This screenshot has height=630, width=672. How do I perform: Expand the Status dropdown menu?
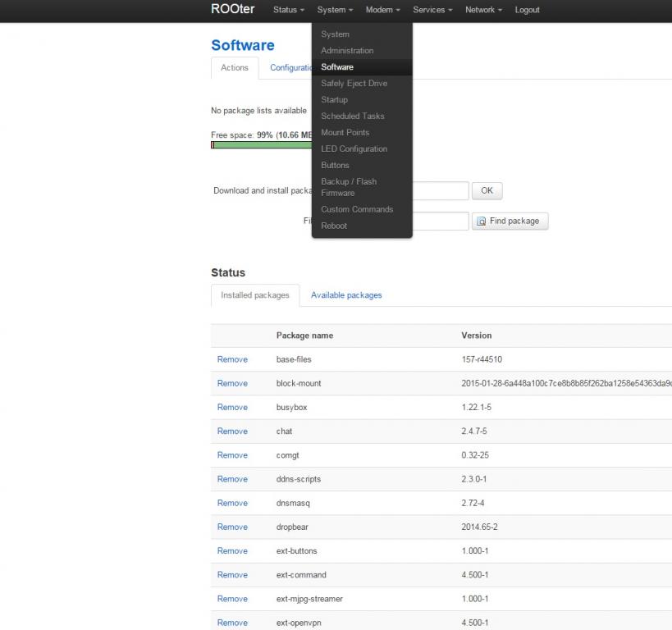pos(289,9)
